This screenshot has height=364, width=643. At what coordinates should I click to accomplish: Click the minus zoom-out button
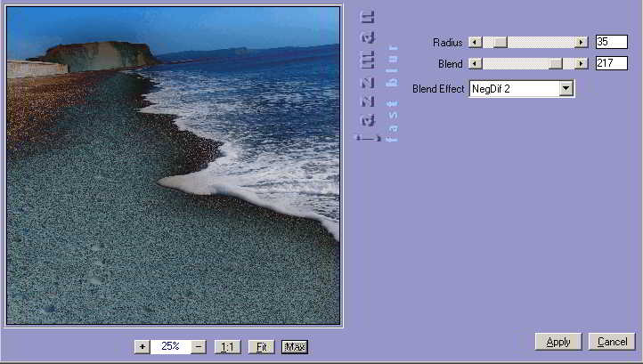pyautogui.click(x=199, y=347)
